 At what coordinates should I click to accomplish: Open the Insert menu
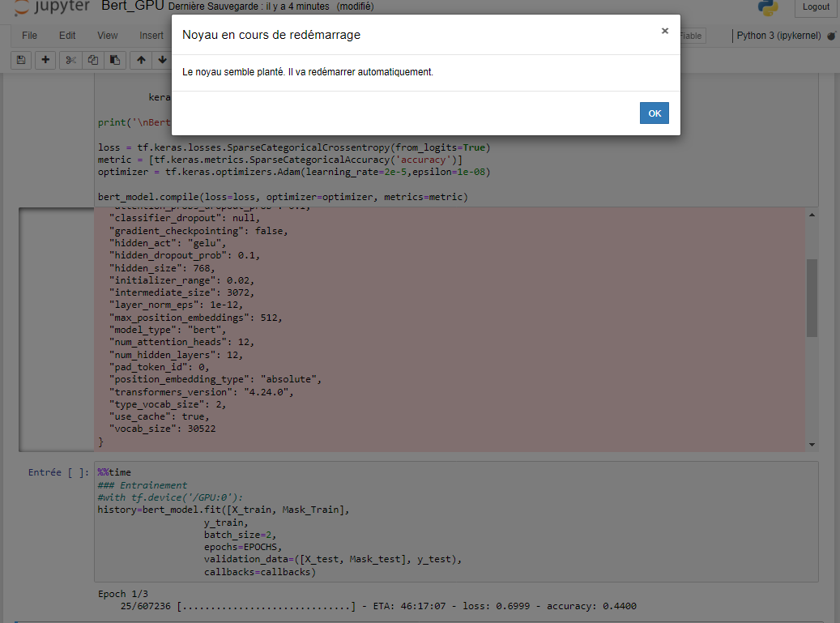tap(151, 35)
